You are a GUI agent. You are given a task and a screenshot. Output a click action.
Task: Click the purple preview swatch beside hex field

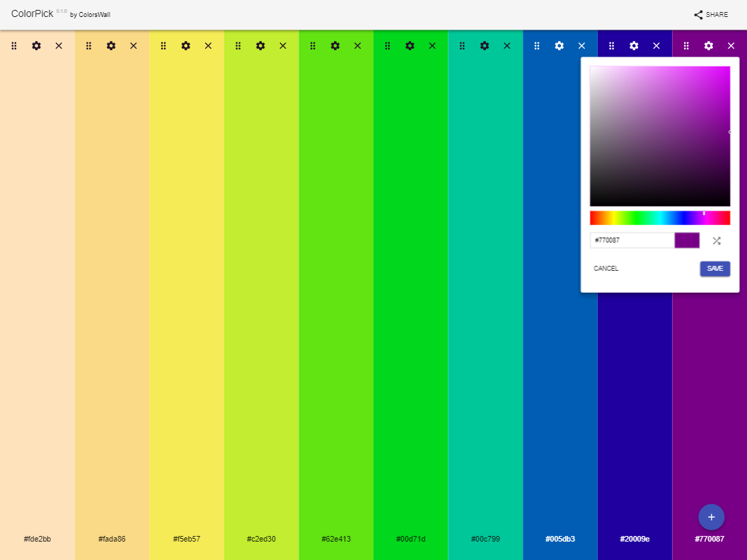click(x=687, y=240)
